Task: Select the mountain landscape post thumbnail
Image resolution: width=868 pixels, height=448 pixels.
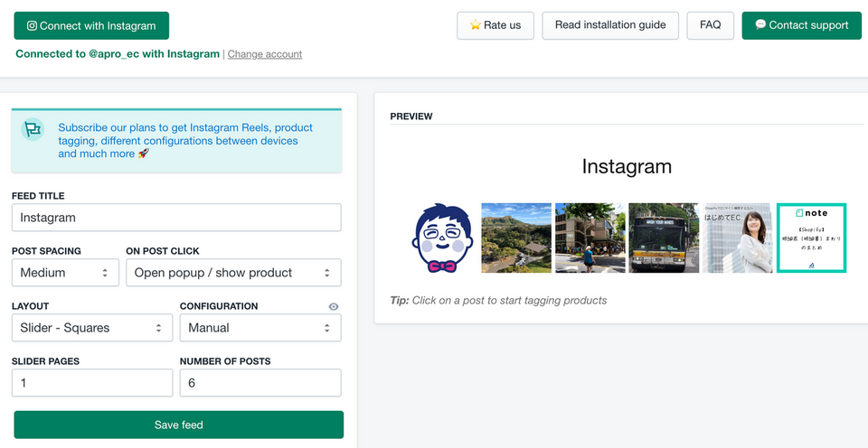Action: pos(516,238)
